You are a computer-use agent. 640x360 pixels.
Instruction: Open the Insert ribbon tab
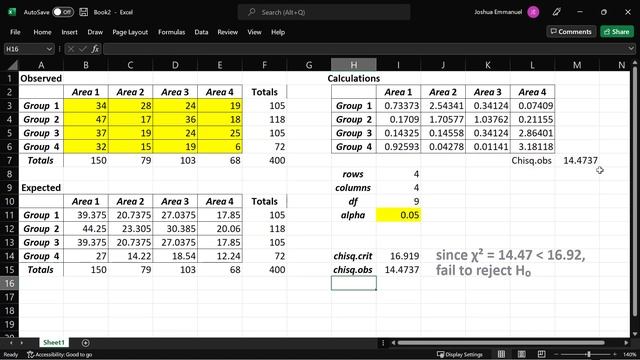pyautogui.click(x=69, y=32)
